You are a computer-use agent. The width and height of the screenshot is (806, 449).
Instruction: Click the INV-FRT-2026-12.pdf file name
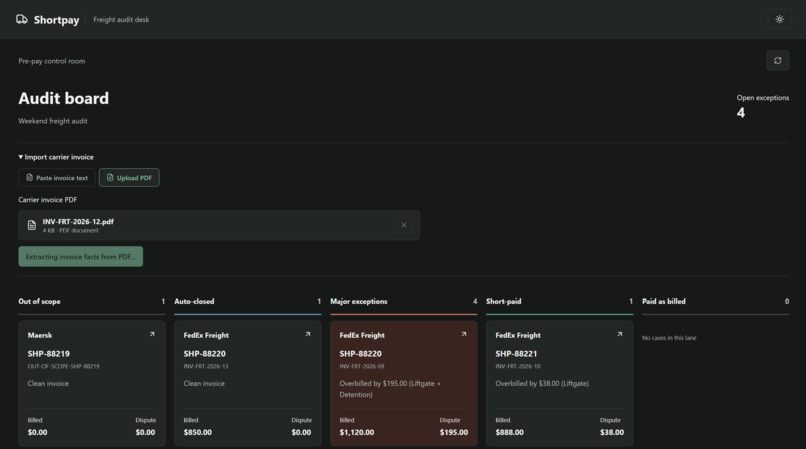(78, 222)
